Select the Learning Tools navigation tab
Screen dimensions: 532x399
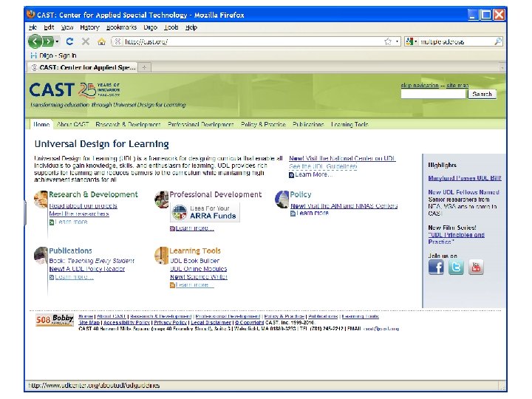pyautogui.click(x=349, y=124)
